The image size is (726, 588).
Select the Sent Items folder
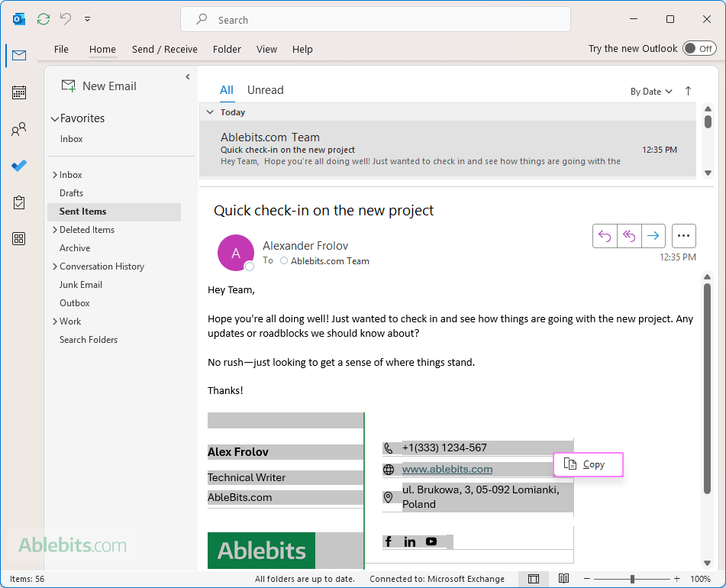[114, 211]
